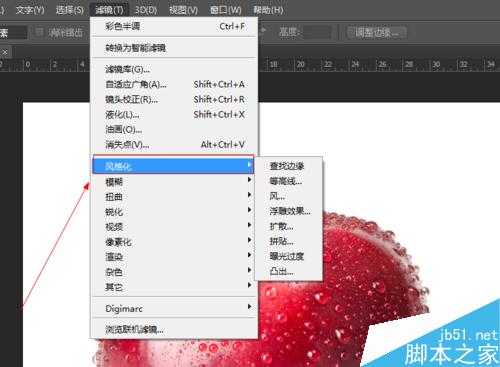Open the 窗口(W) menu

tap(226, 10)
